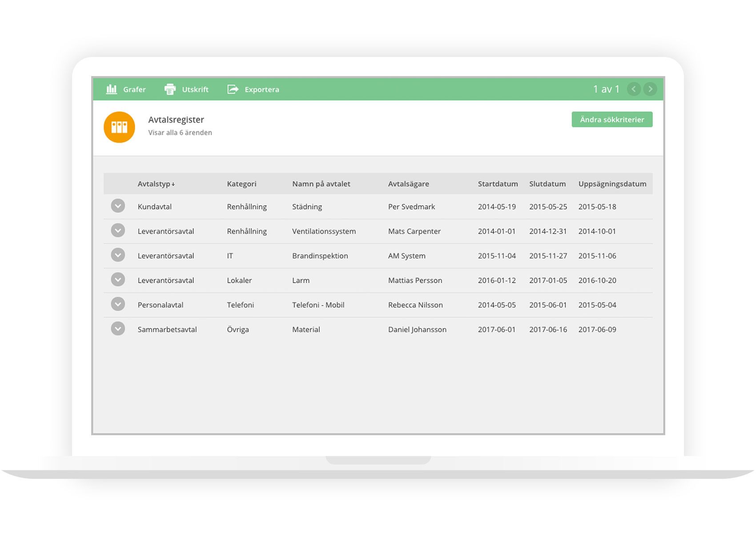Click end date 2017-06-16
Image resolution: width=756 pixels, height=534 pixels.
click(548, 329)
